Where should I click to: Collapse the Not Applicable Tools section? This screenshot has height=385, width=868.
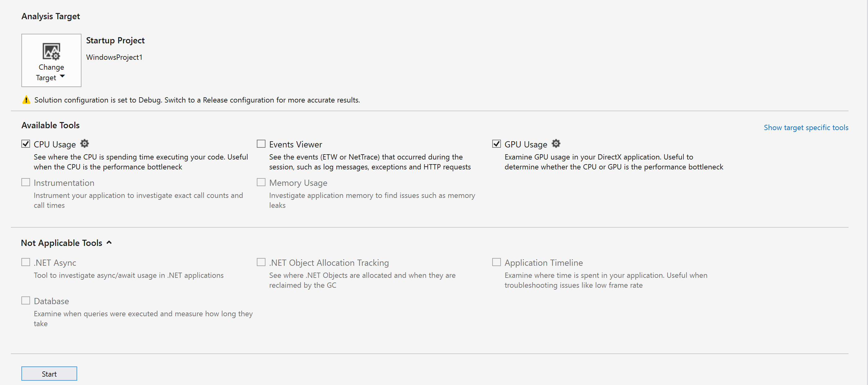coord(109,243)
